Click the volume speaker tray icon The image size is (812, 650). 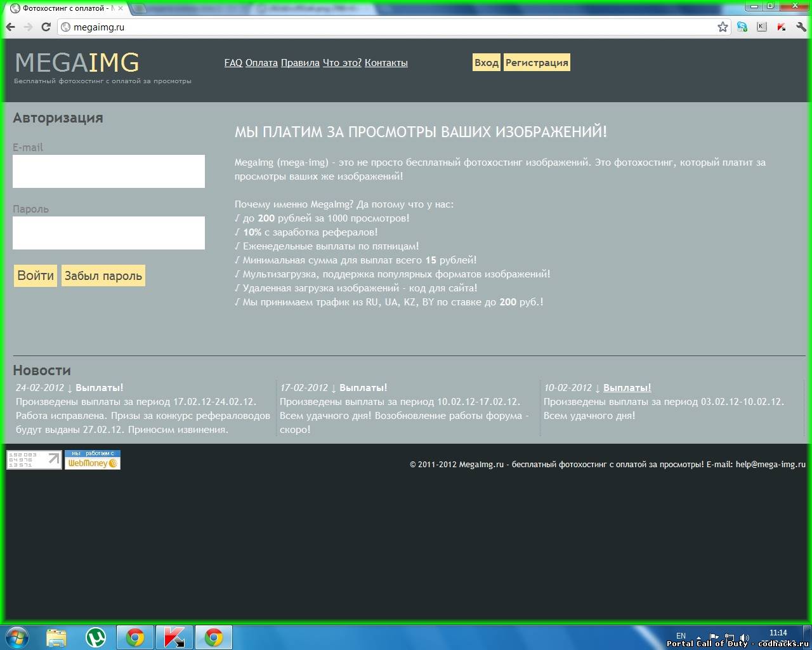(745, 637)
